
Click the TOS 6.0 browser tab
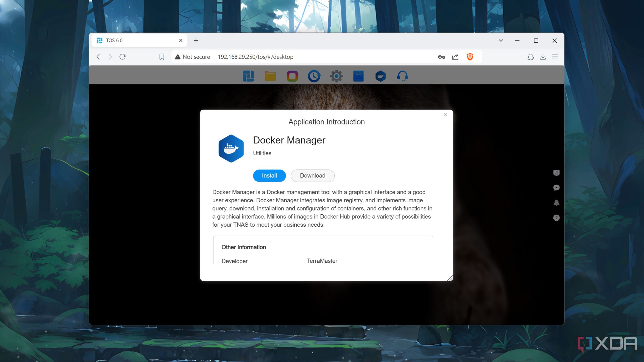[135, 40]
